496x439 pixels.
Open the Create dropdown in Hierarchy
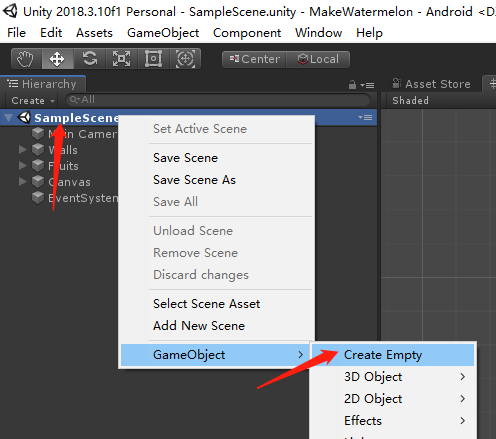coord(32,100)
